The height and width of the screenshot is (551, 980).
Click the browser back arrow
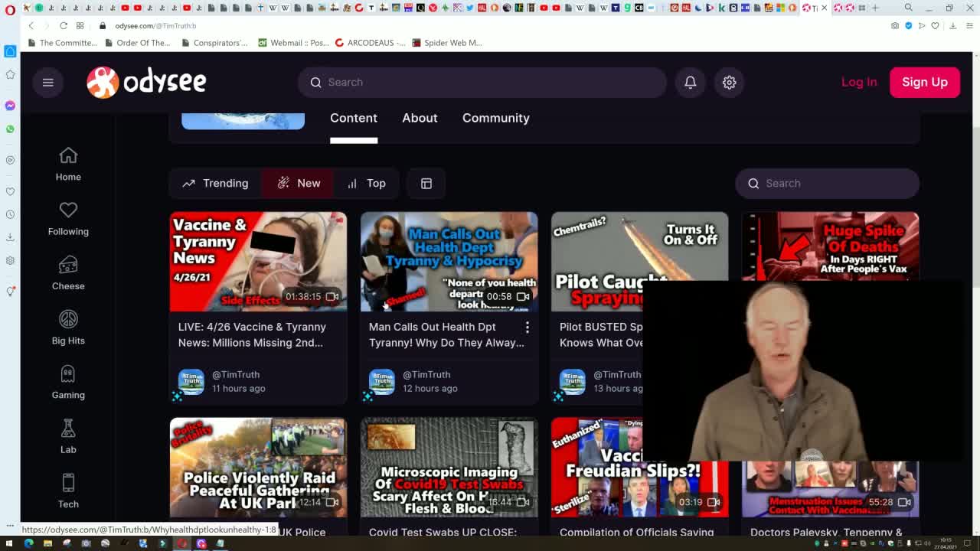click(31, 25)
